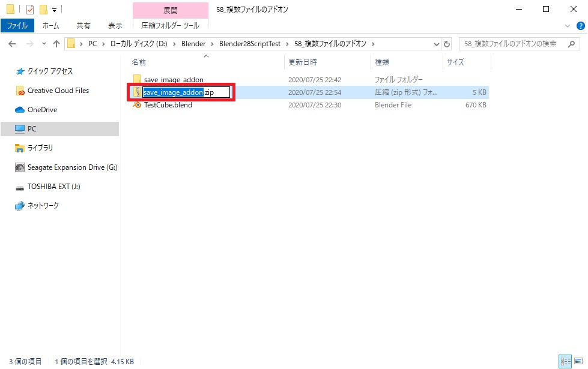
Task: Select ライブラリ in navigation pane
Action: [40, 148]
